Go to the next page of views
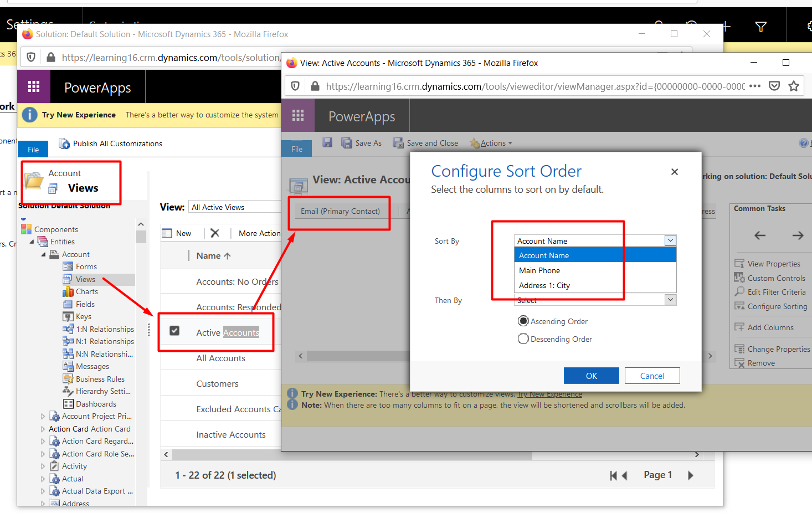This screenshot has height=513, width=812. (x=691, y=475)
